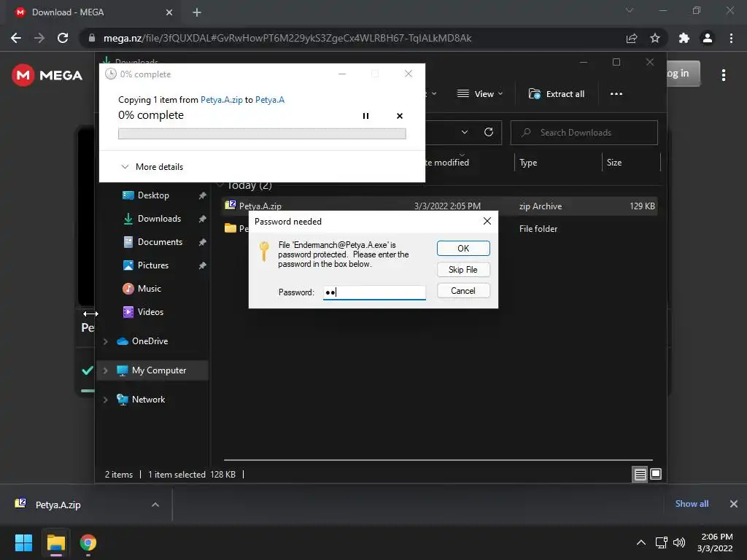
Task: Click the copy progress bar
Action: click(262, 134)
